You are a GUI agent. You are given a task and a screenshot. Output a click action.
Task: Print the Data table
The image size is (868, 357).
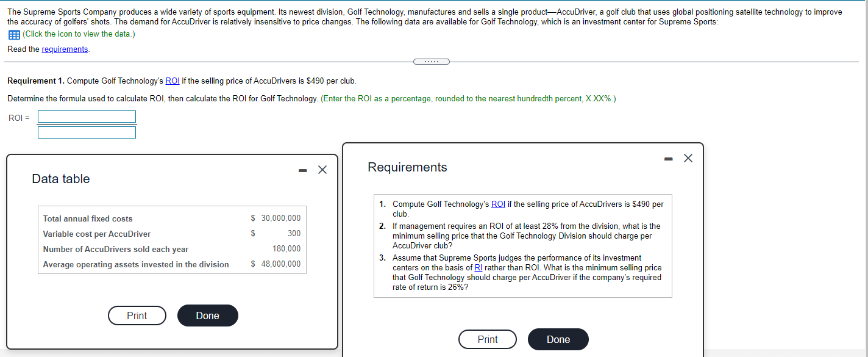point(137,316)
